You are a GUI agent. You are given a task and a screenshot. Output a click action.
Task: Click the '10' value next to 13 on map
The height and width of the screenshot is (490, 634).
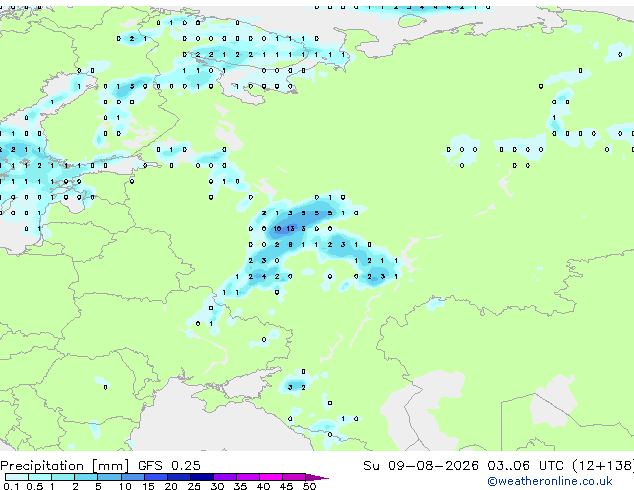(x=277, y=229)
